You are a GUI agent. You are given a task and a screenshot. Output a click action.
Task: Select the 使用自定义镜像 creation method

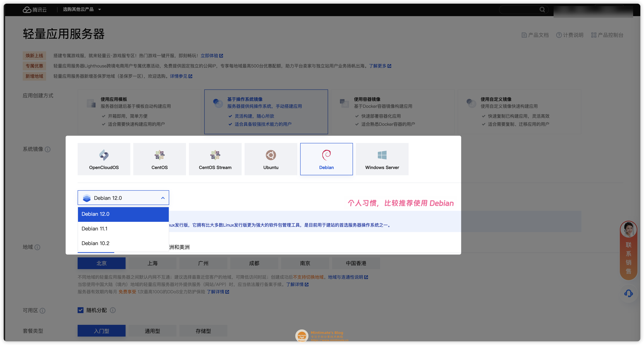pos(519,112)
